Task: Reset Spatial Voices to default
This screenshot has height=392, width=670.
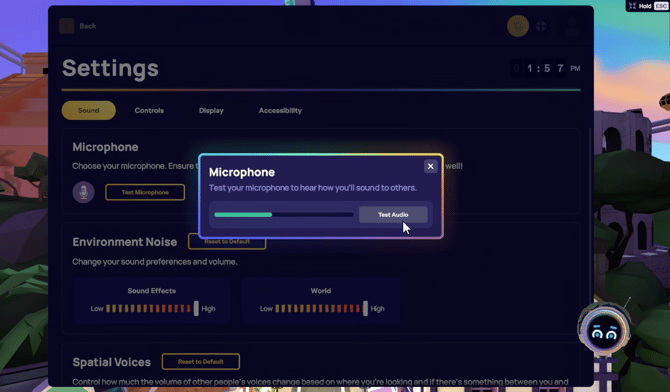Action: [200, 362]
